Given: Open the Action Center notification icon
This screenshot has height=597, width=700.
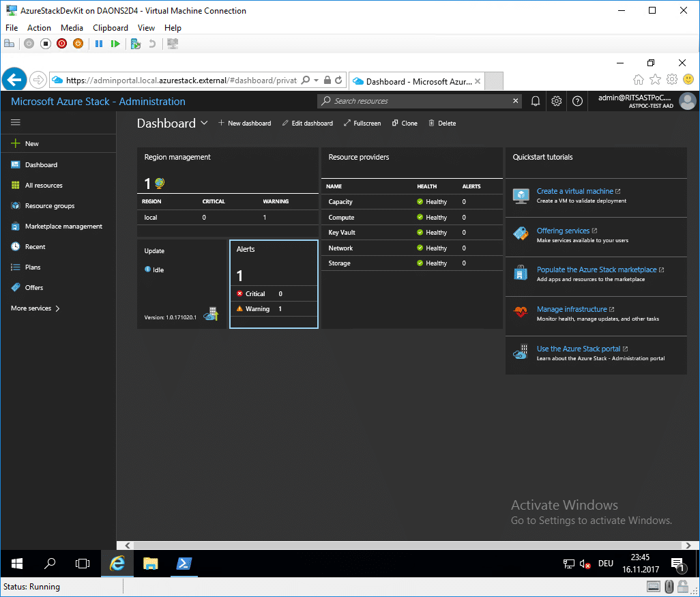Looking at the screenshot, I should tap(678, 564).
